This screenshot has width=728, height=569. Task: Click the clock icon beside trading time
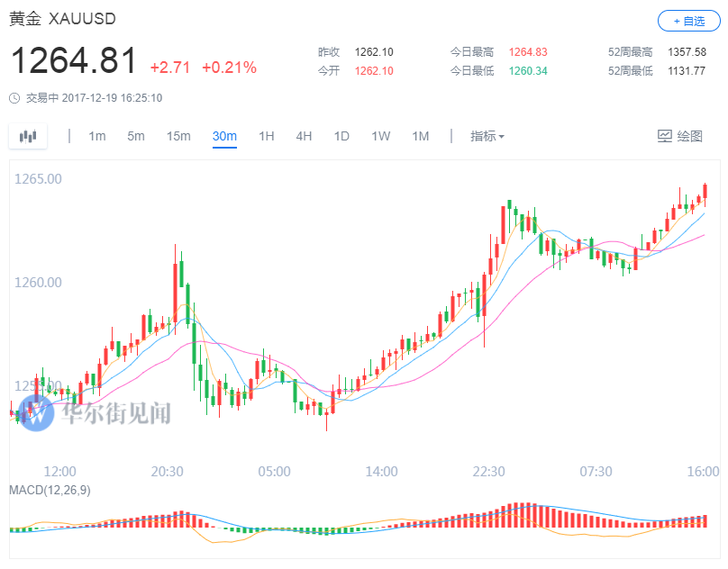tap(14, 98)
